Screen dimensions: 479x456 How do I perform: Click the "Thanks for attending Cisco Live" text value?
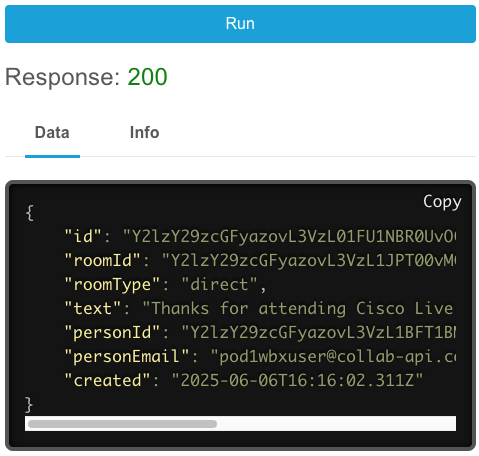tap(298, 309)
